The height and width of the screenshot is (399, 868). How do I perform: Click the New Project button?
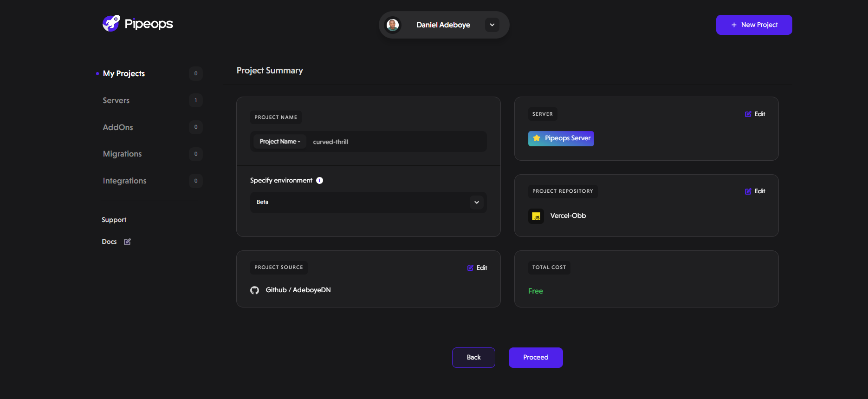coord(754,25)
